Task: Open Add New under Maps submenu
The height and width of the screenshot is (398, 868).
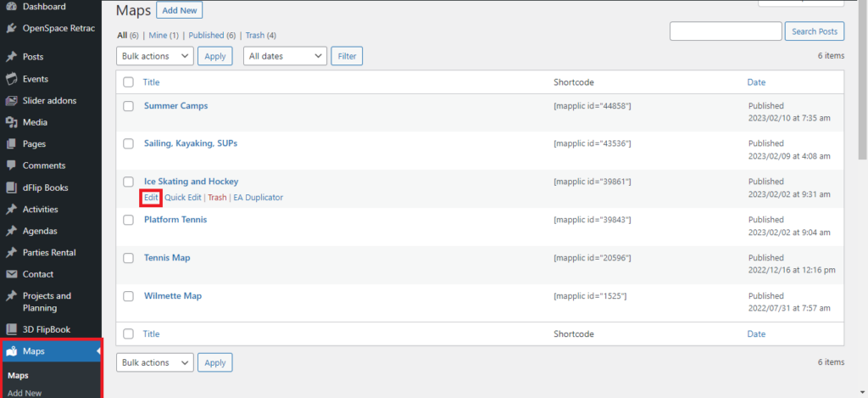Action: point(25,393)
